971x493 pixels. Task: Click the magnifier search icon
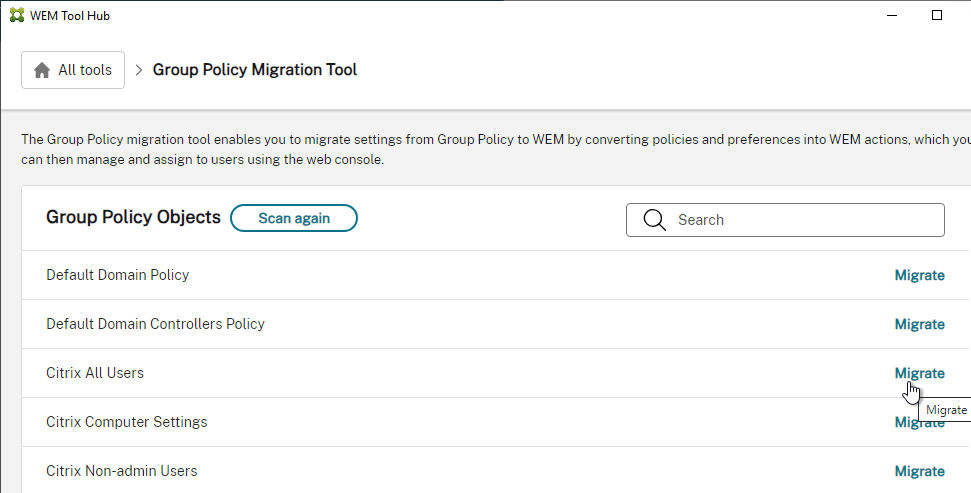click(x=654, y=220)
